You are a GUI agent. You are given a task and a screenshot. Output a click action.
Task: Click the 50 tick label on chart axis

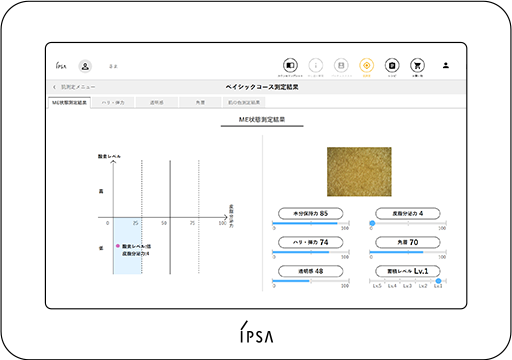(164, 223)
